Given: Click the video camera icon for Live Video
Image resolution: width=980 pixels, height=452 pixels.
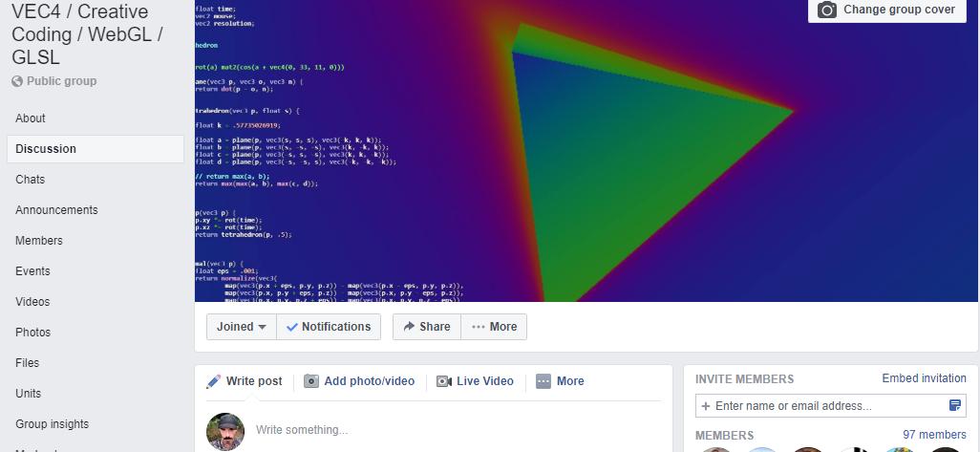Looking at the screenshot, I should pyautogui.click(x=444, y=381).
